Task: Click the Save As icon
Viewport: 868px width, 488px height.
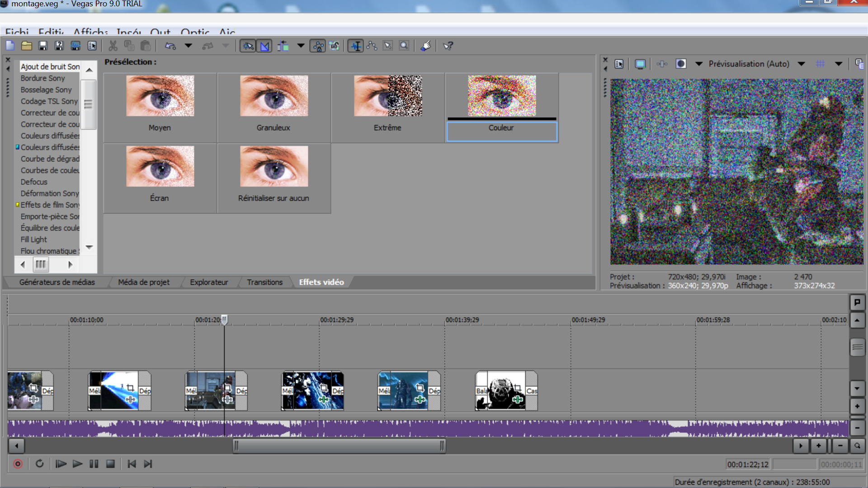Action: tap(59, 46)
